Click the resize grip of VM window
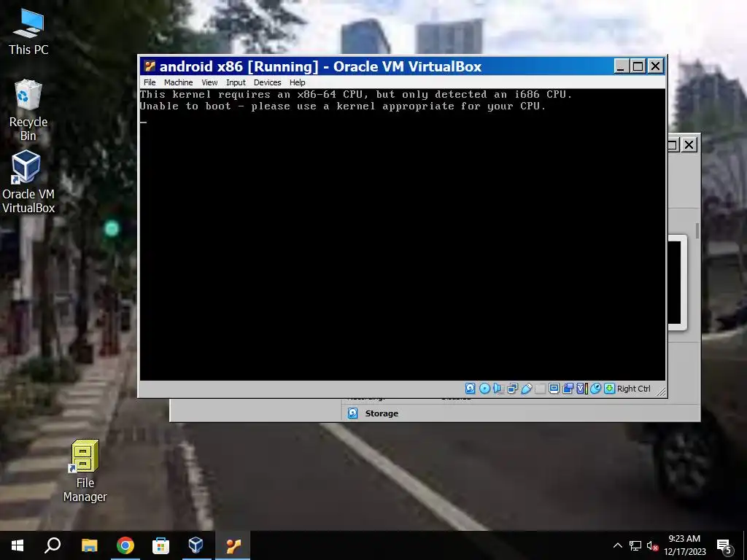 pos(661,392)
